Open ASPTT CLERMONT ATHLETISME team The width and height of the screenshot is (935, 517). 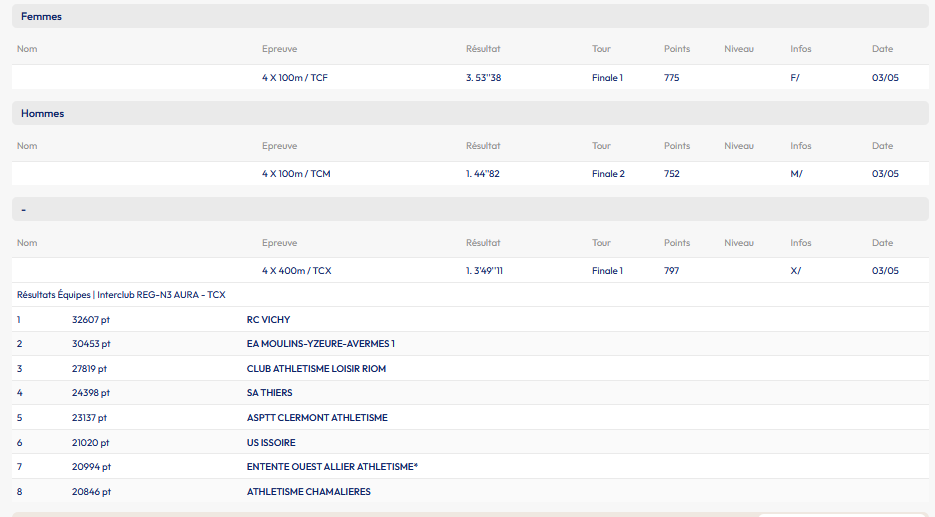pyautogui.click(x=317, y=417)
